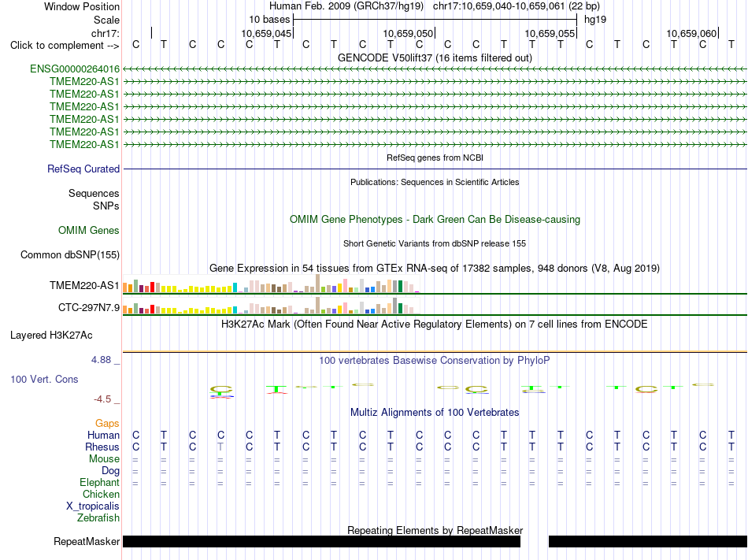This screenshot has height=560, width=748.
Task: Click the hg19 label beside scale bar
Action: [595, 20]
